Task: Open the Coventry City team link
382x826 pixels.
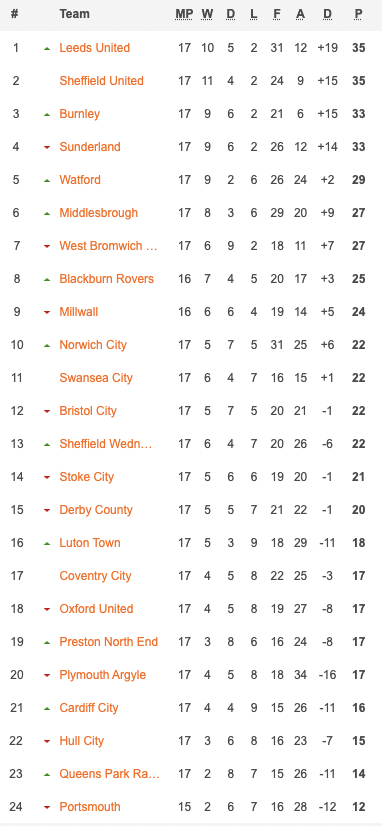Action: [95, 576]
